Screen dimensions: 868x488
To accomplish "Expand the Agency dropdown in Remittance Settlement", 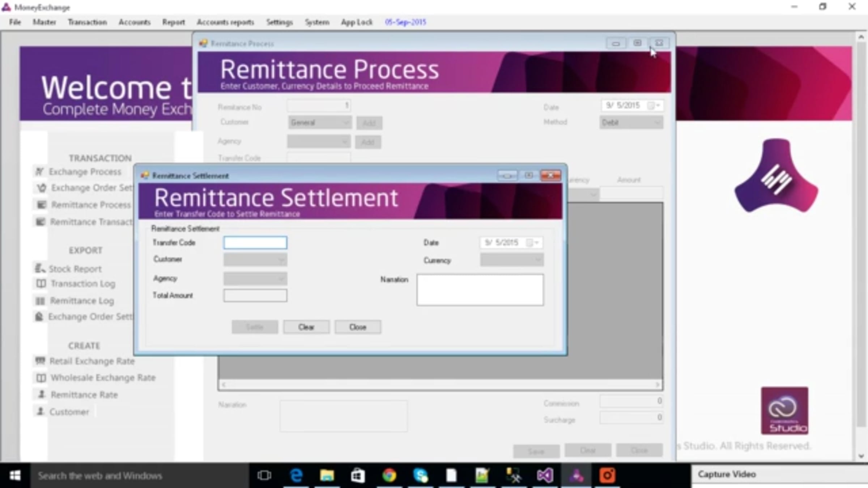I will click(281, 279).
